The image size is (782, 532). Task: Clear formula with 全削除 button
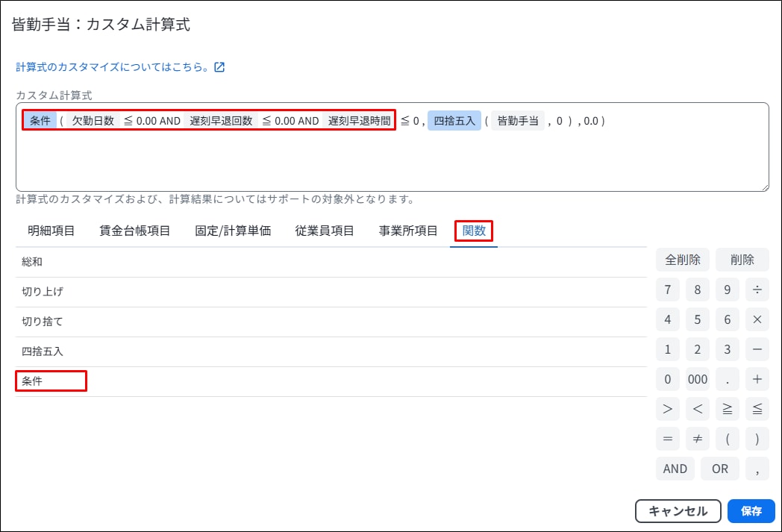pos(682,260)
